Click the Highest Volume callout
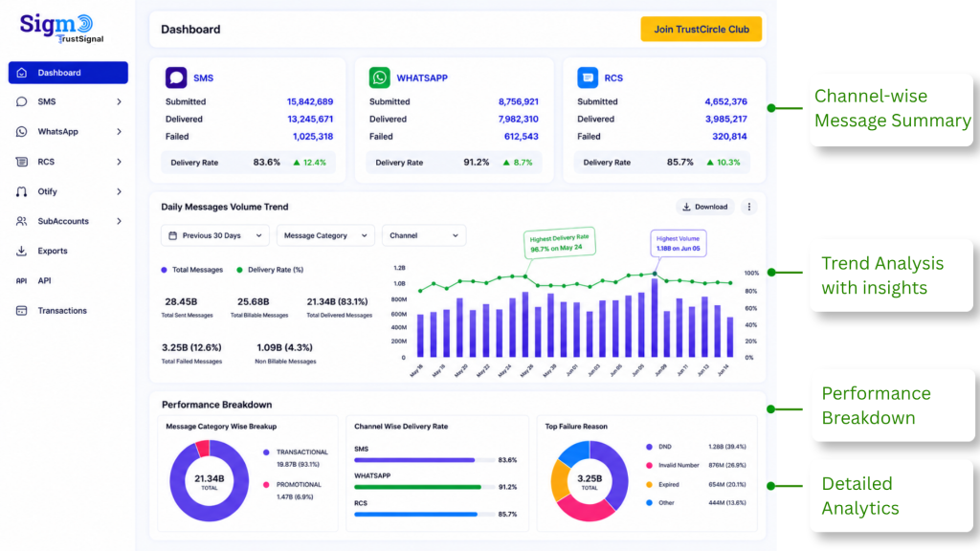The height and width of the screenshot is (551, 980). 679,244
